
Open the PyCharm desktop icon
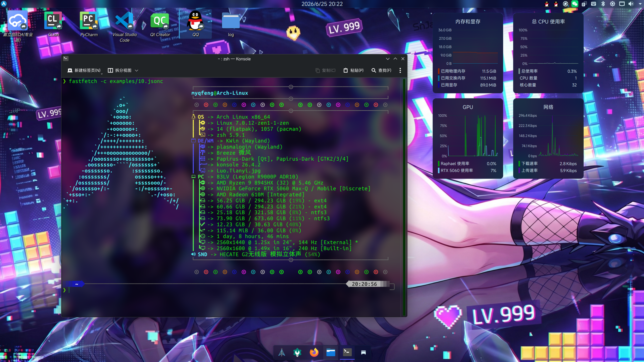tap(89, 24)
